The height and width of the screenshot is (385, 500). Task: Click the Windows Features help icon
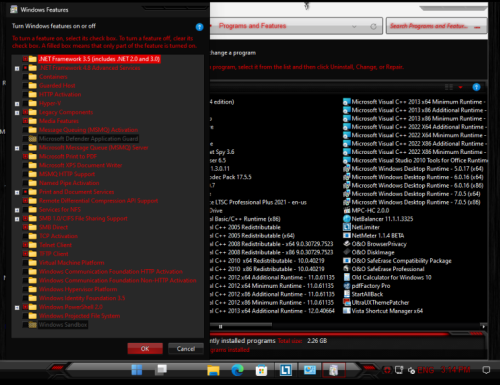[x=199, y=27]
